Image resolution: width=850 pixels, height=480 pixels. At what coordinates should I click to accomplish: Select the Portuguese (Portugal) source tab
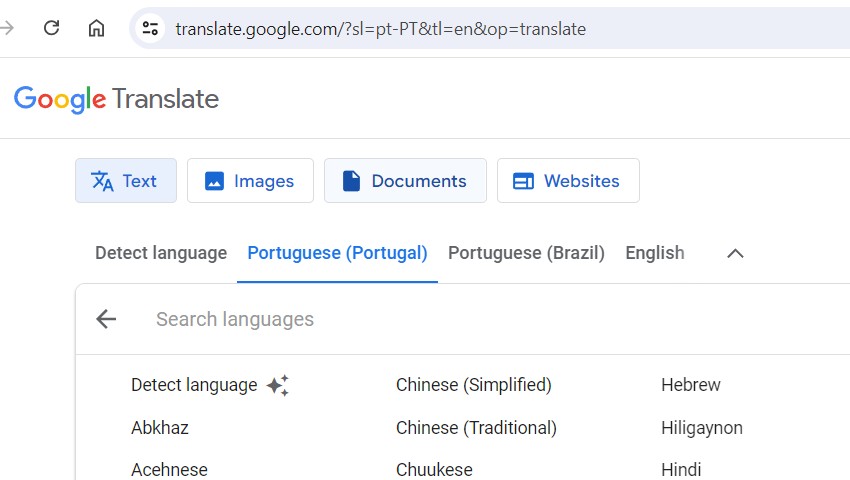pyautogui.click(x=337, y=253)
